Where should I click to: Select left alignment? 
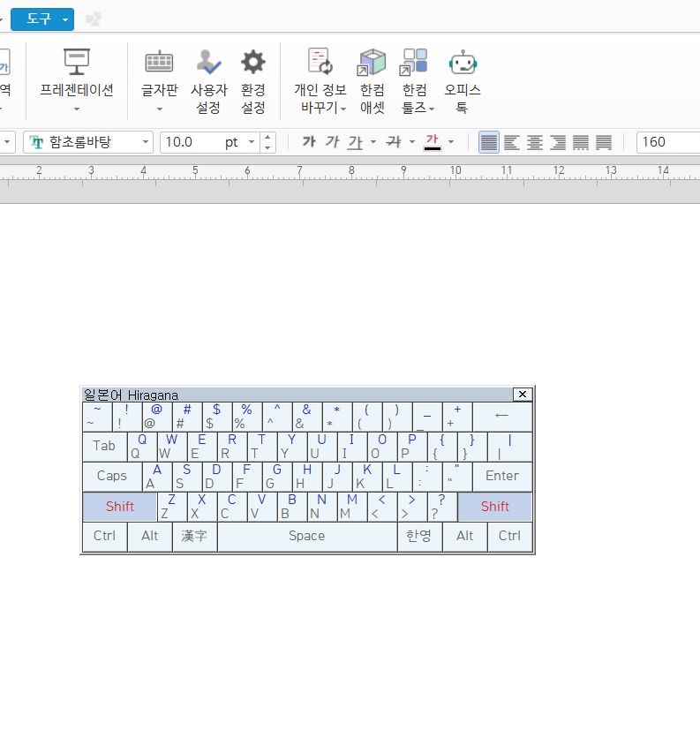(x=511, y=142)
